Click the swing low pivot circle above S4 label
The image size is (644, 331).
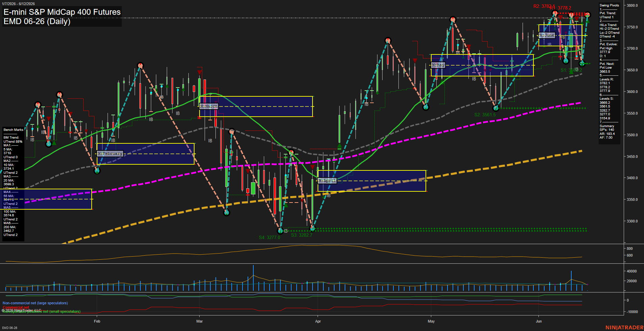coord(280,231)
